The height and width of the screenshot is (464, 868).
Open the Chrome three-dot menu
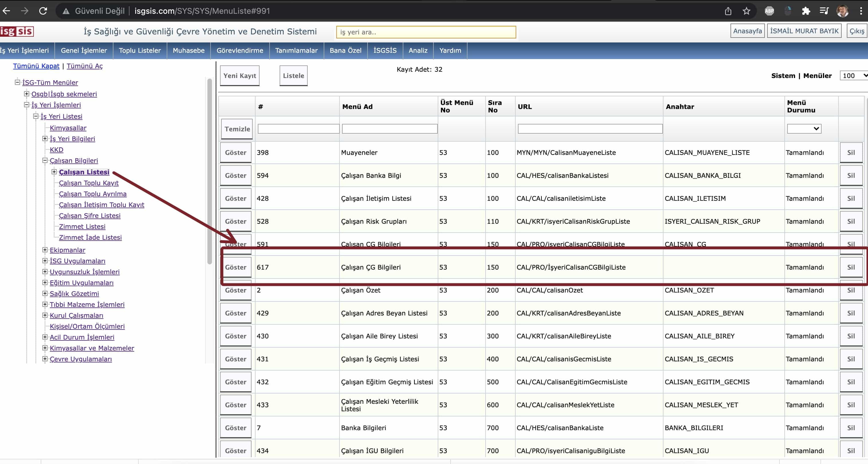coord(861,11)
